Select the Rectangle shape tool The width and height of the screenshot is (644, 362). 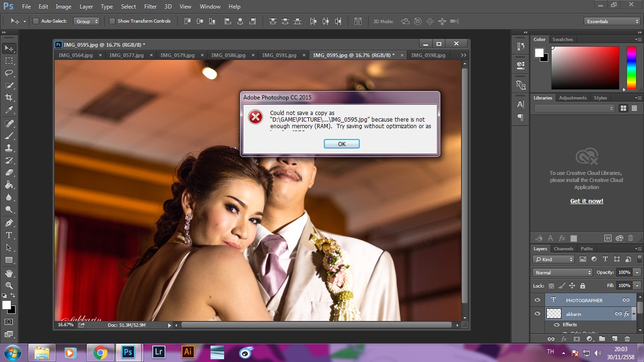[x=9, y=260]
